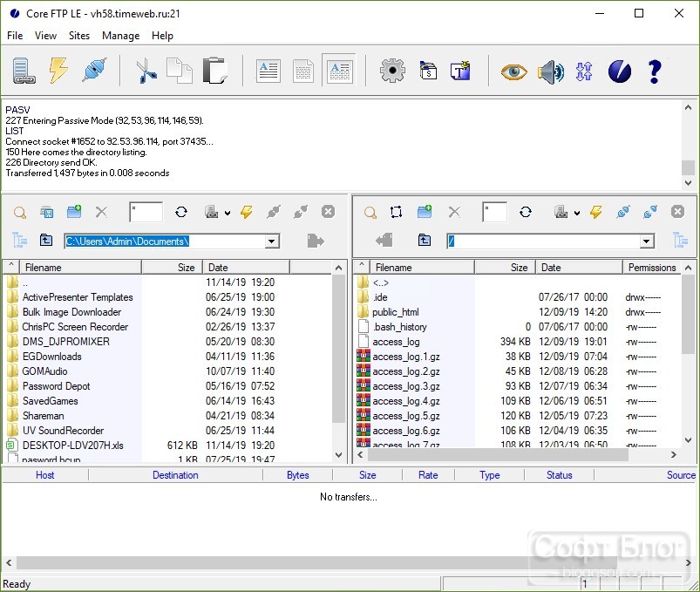
Task: Open the remote pane drive dropdown arrow
Action: pyautogui.click(x=577, y=213)
